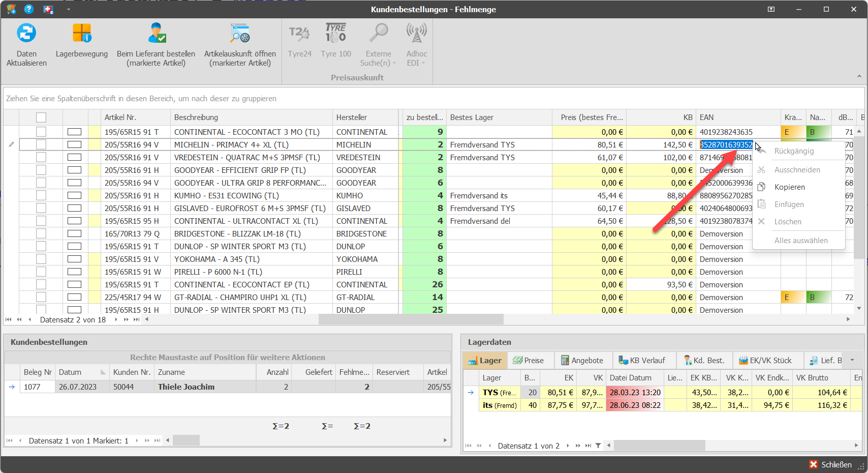
Task: Click the shopping cart icon in title bar
Action: 11,9
